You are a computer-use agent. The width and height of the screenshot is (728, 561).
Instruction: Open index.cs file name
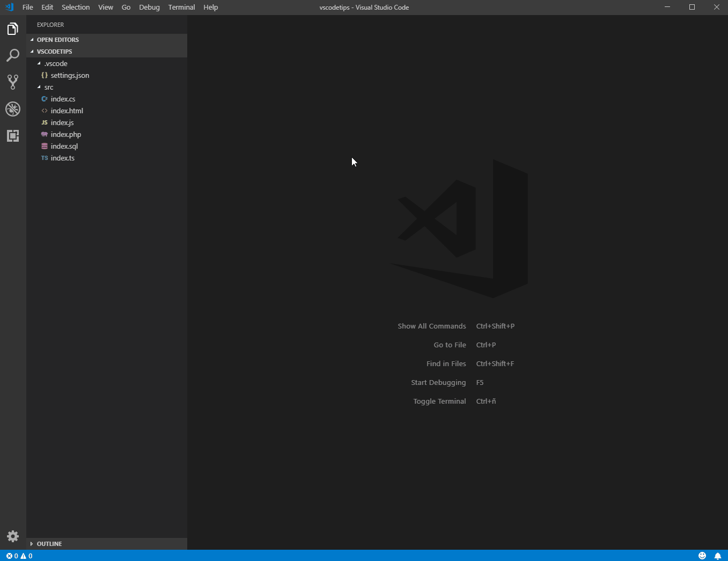pos(63,99)
